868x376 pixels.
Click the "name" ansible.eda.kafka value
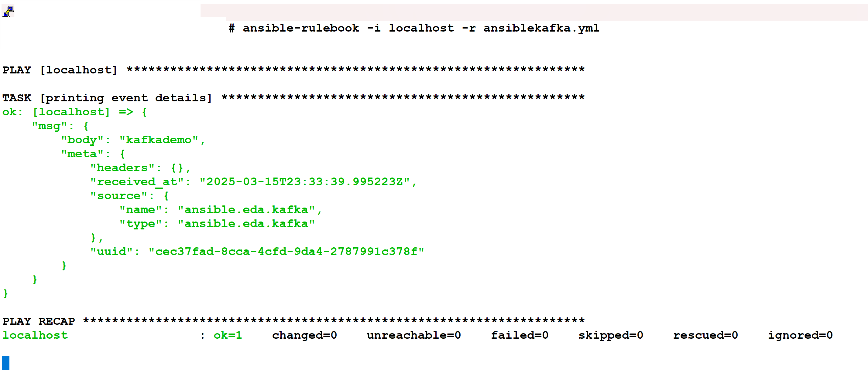pos(246,210)
